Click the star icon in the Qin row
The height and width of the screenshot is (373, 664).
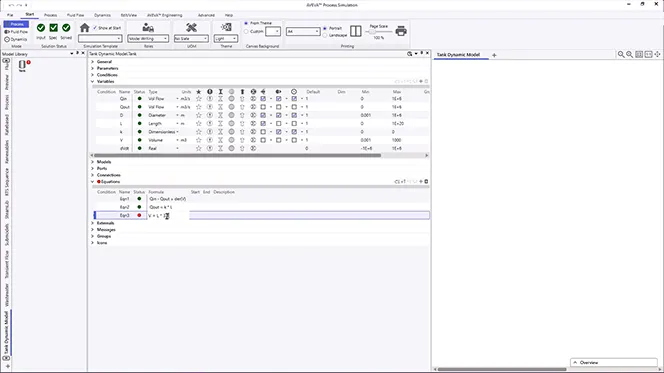(199, 99)
